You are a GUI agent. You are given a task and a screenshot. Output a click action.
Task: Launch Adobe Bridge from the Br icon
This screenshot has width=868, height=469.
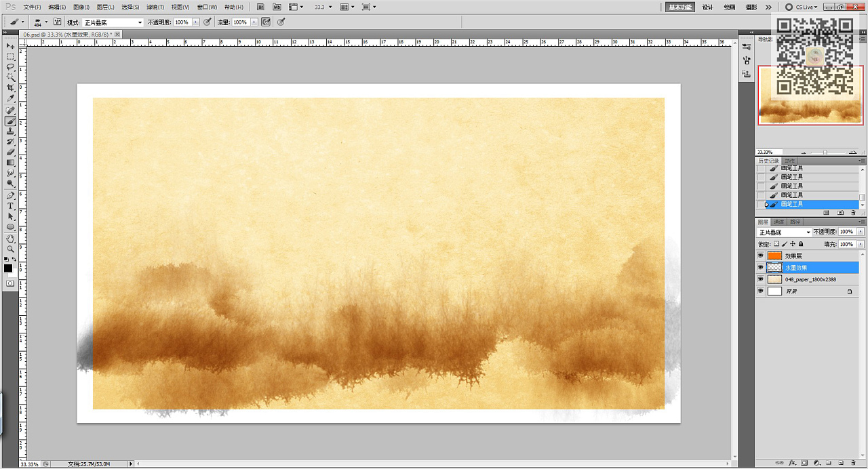[x=260, y=7]
